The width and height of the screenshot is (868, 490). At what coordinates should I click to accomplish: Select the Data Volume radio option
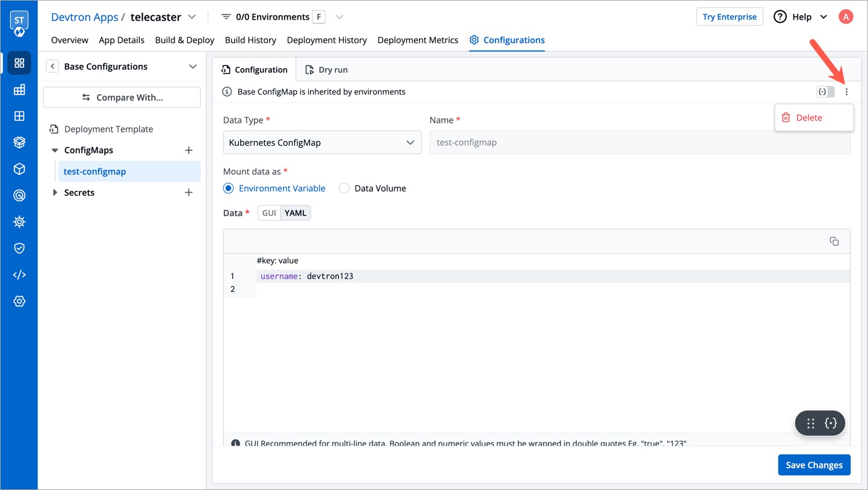344,188
